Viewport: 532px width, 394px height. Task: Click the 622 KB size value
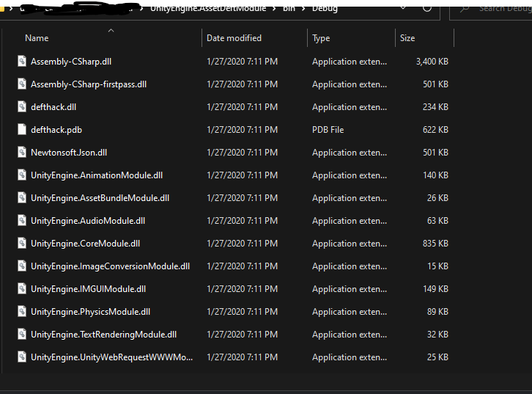click(435, 130)
